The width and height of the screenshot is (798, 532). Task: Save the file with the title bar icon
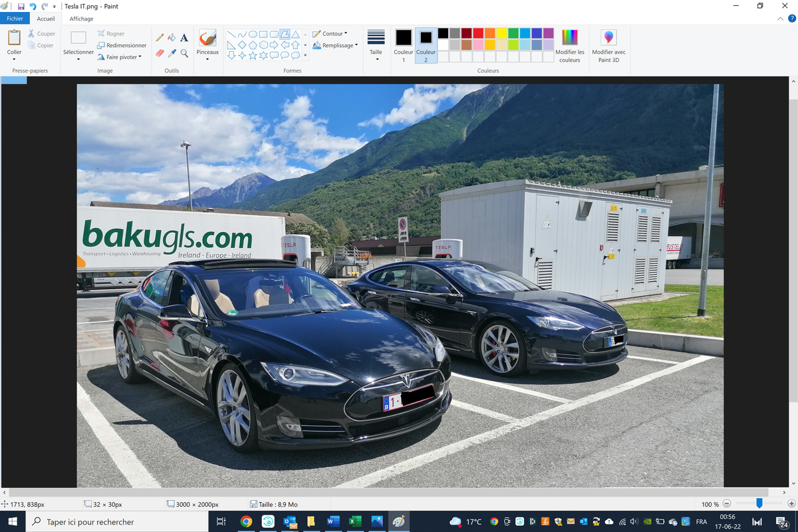21,6
